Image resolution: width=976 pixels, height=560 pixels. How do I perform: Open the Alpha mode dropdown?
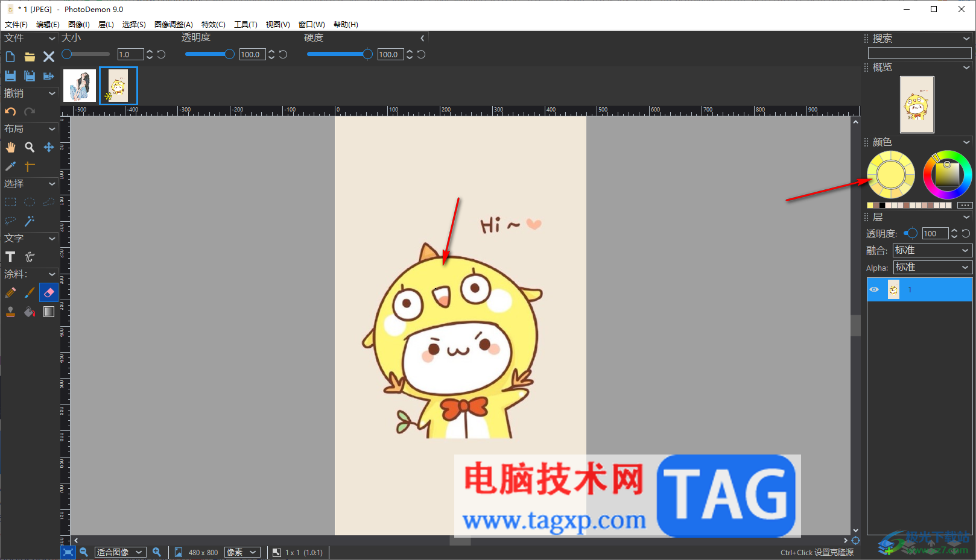(933, 267)
